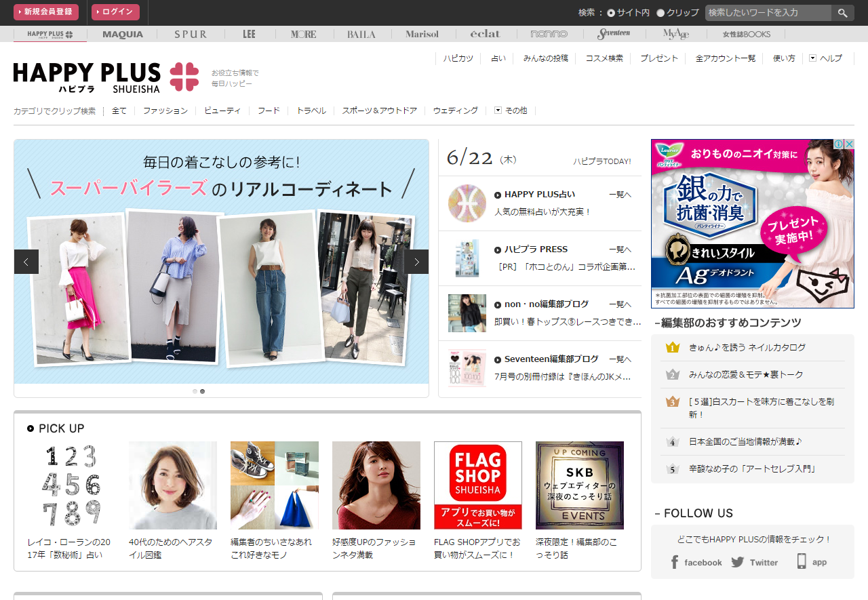This screenshot has height=600, width=868.
Task: Click the ログイン button
Action: [x=115, y=12]
